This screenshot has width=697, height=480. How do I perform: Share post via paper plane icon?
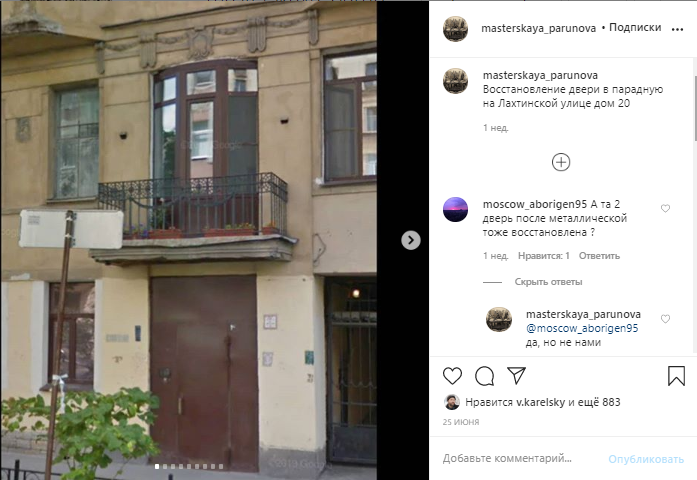pyautogui.click(x=517, y=376)
